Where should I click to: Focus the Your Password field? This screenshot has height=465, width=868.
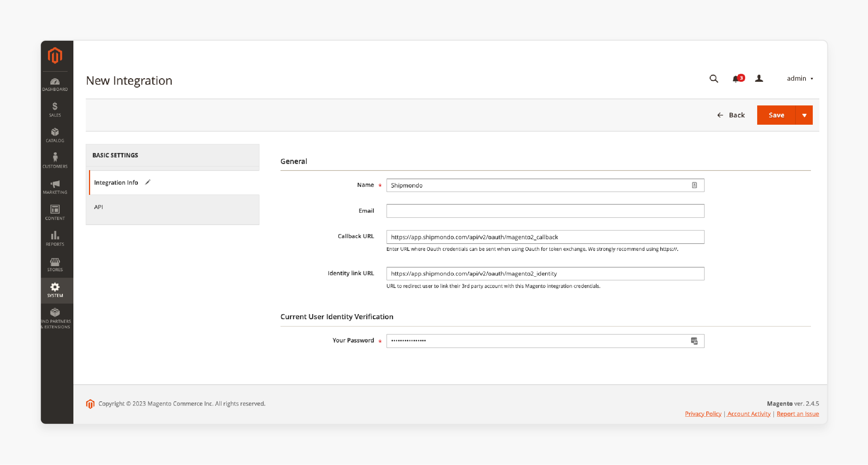pyautogui.click(x=545, y=341)
